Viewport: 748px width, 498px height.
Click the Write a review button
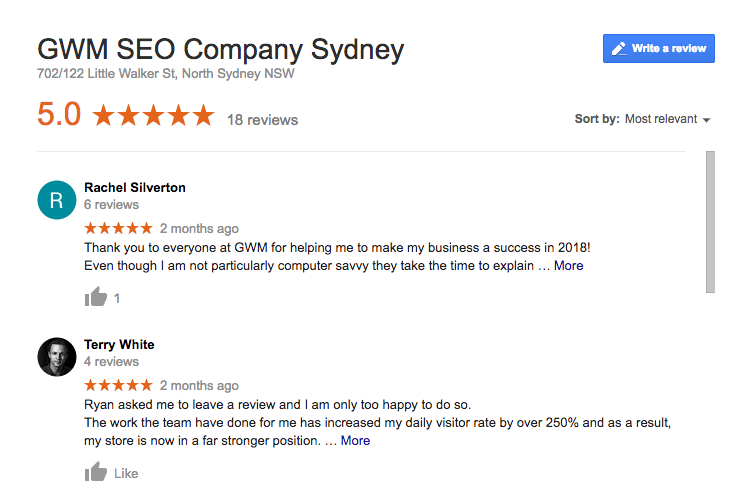[658, 48]
